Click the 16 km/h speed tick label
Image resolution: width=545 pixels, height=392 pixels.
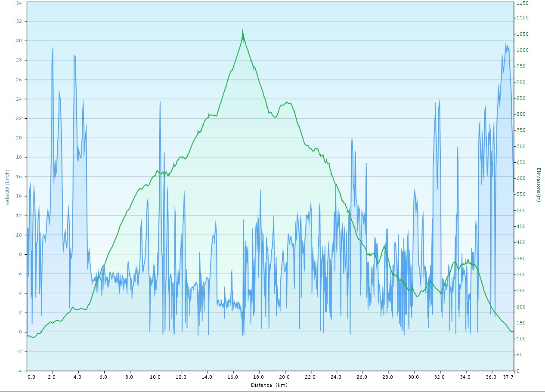[19, 177]
